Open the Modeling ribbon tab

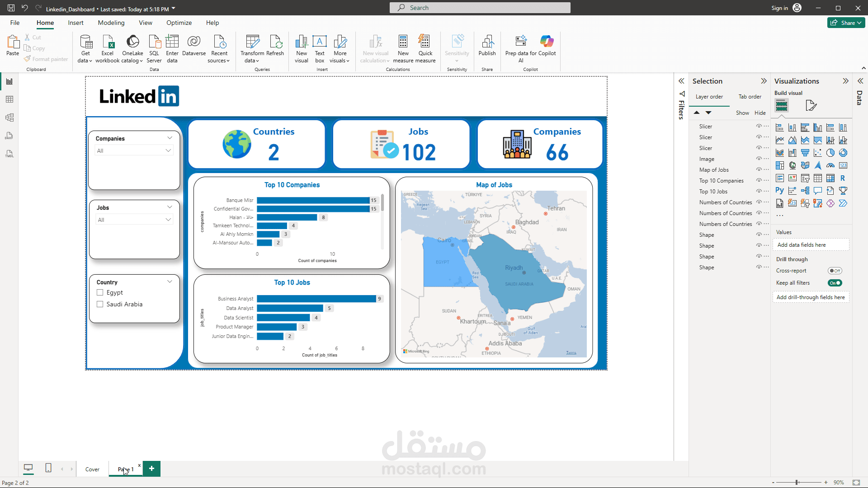[x=111, y=23]
